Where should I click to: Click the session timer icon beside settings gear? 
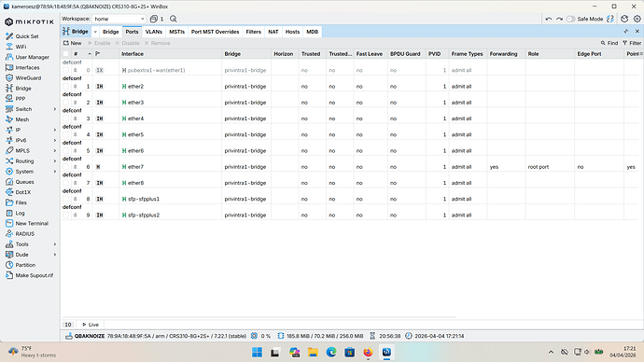624,19
